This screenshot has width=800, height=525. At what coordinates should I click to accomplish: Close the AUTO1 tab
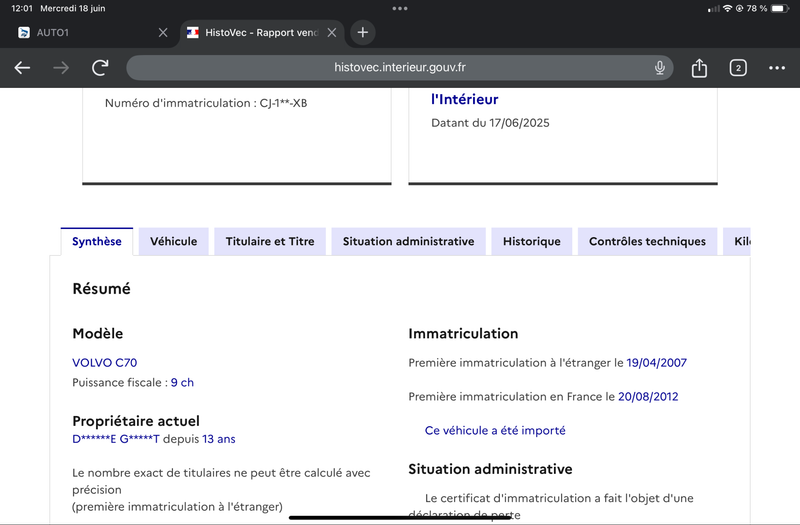pos(163,33)
